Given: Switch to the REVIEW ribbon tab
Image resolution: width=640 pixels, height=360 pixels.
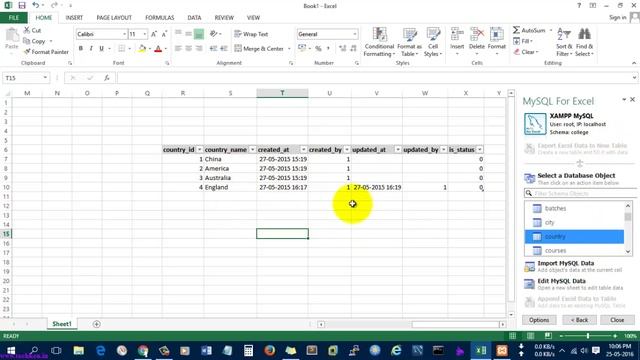Looking at the screenshot, I should point(224,18).
